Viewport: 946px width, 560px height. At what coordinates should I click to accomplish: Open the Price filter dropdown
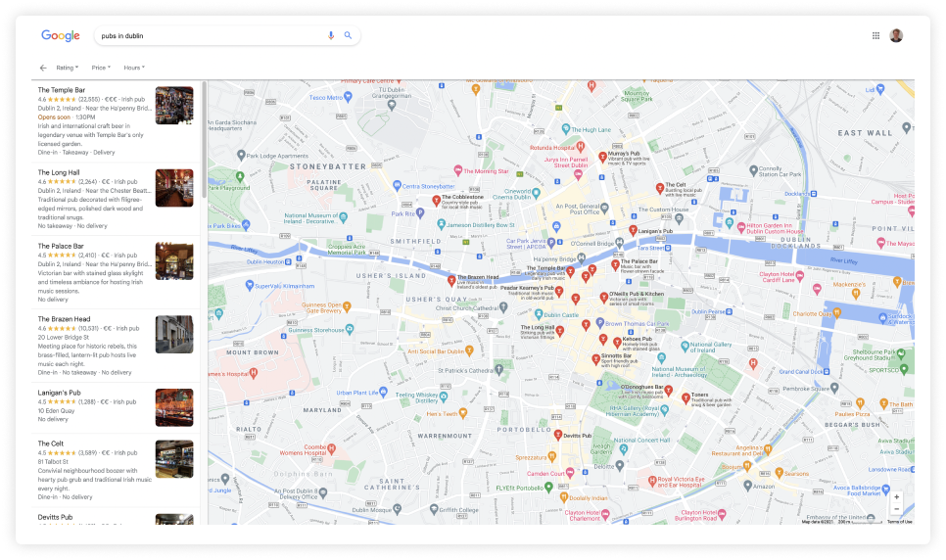pos(101,68)
